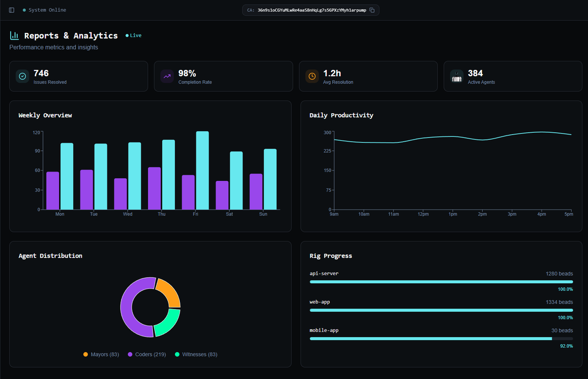Click the api-server rig name
The width and height of the screenshot is (588, 379).
(324, 273)
